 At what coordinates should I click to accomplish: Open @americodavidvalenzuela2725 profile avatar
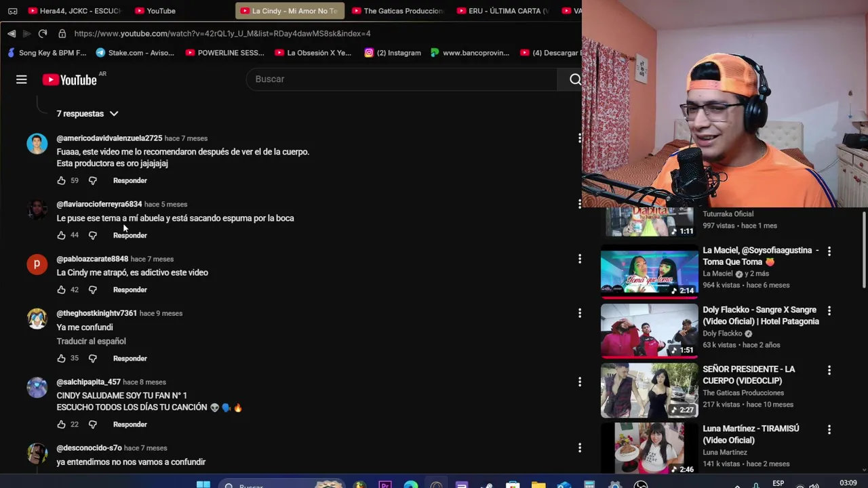tap(37, 144)
